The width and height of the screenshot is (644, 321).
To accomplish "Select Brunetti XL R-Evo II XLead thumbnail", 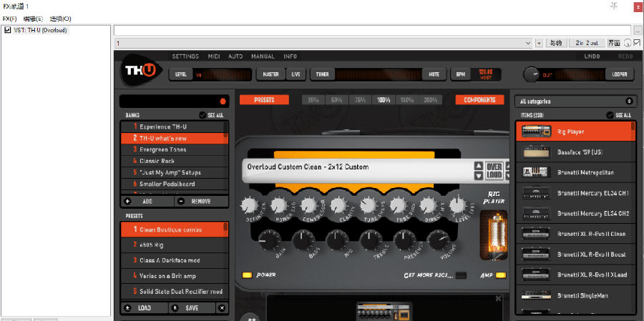I will pos(537,275).
